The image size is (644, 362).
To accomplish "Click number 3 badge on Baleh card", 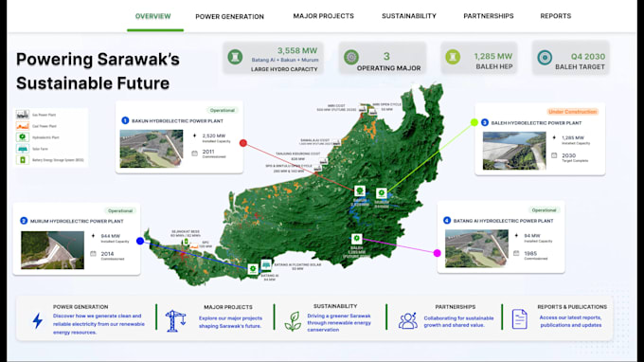I will tap(485, 122).
